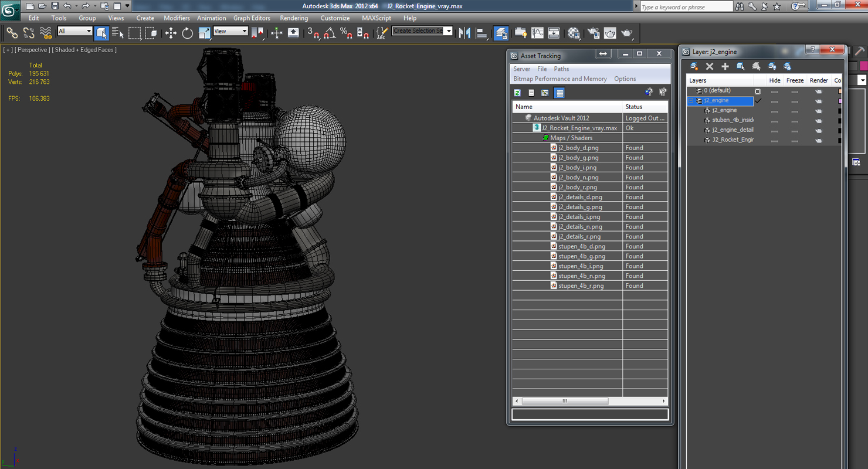The width and height of the screenshot is (868, 469).
Task: Click Create New Layer icon
Action: point(694,67)
